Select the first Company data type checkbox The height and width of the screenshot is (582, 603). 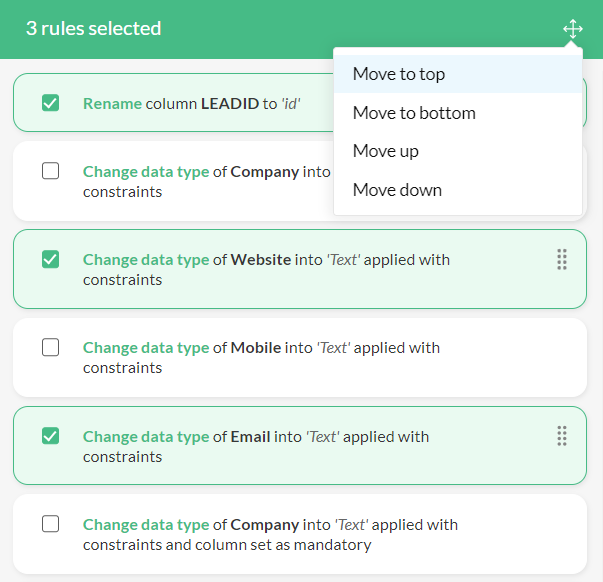(51, 171)
